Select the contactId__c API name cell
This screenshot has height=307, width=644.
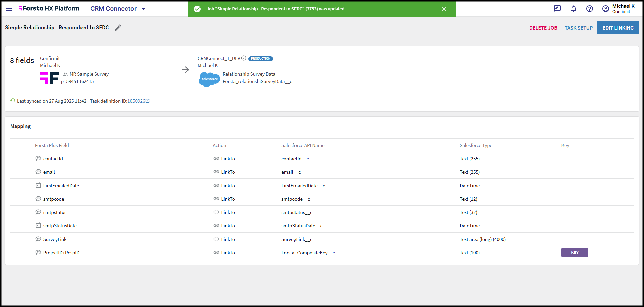tap(295, 159)
